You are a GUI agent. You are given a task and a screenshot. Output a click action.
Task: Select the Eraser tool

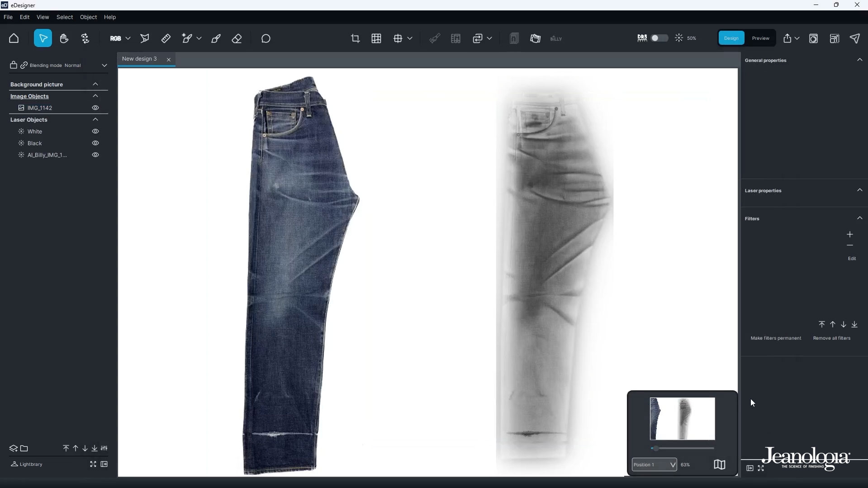pyautogui.click(x=237, y=38)
